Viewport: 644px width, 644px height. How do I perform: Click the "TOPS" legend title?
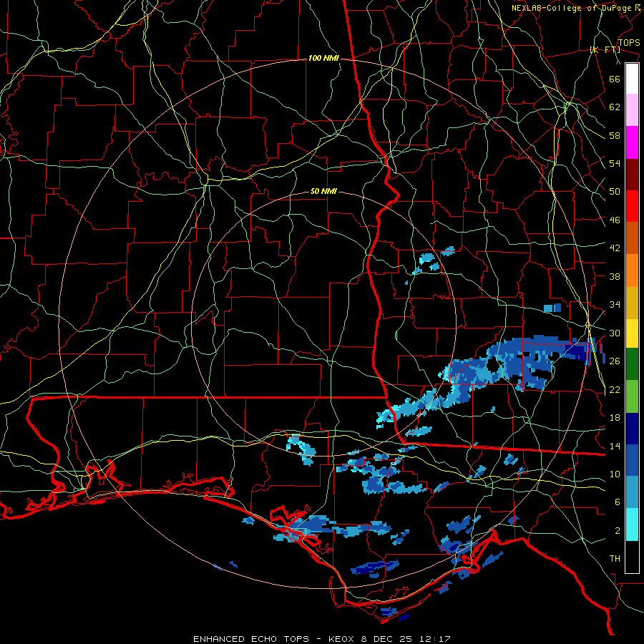(629, 43)
